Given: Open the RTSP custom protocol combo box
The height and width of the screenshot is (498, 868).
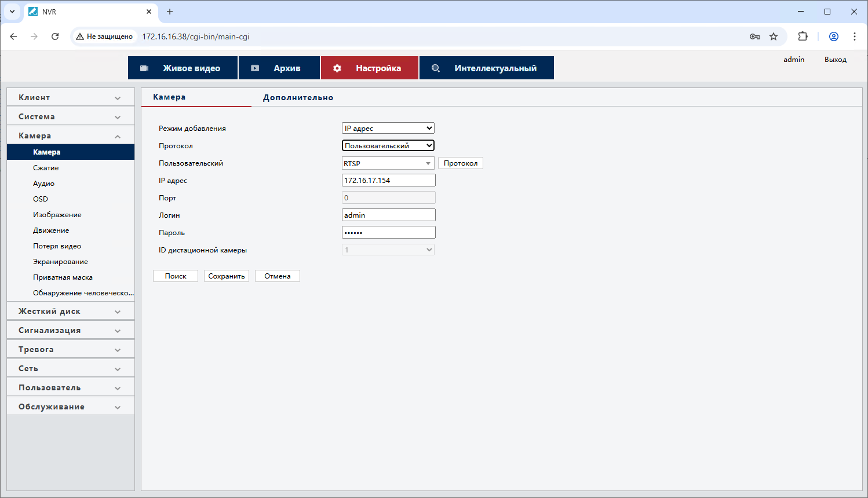Looking at the screenshot, I should pos(388,163).
